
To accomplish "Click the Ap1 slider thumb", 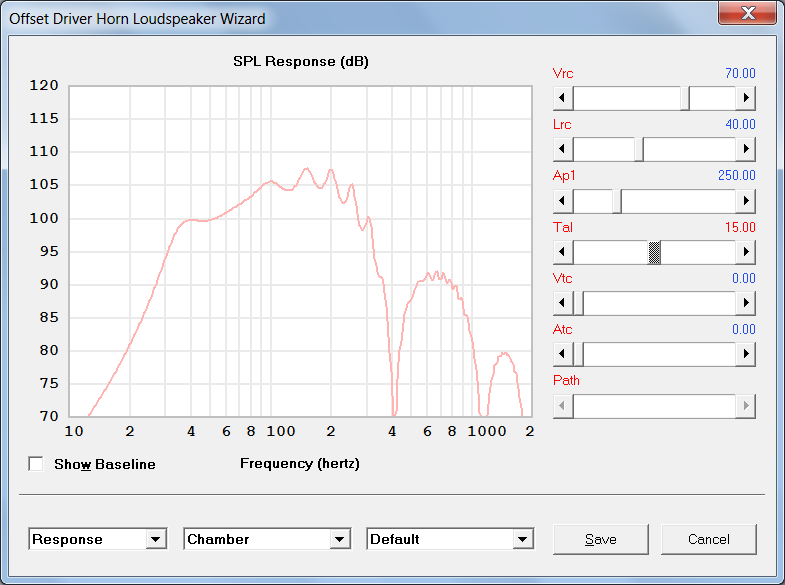I will click(617, 201).
